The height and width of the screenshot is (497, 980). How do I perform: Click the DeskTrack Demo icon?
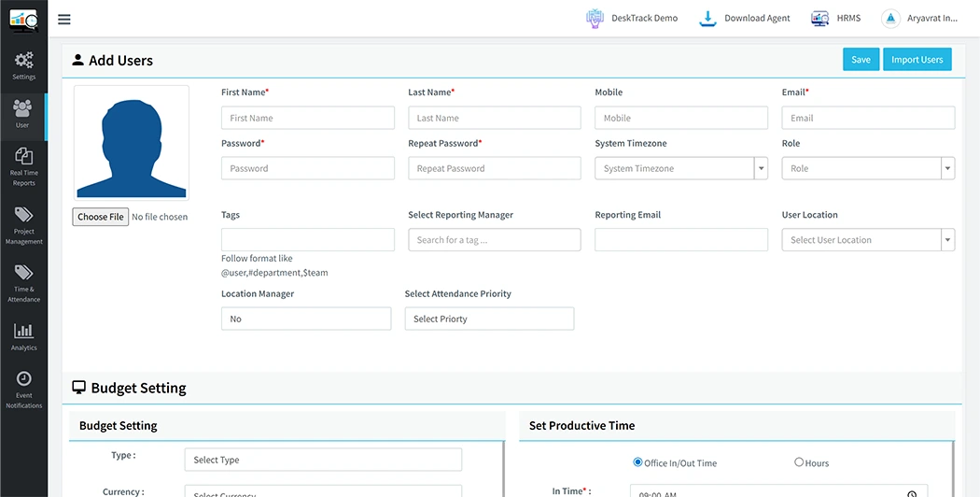tap(595, 18)
